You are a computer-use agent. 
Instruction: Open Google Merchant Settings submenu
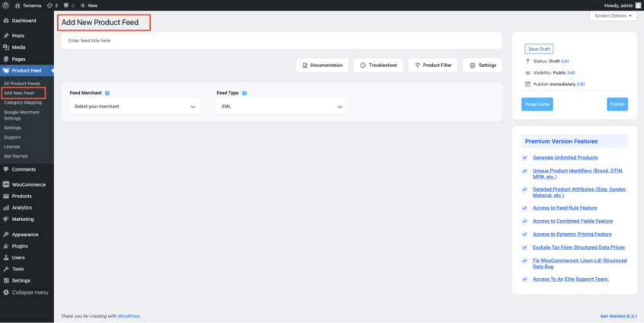pyautogui.click(x=22, y=115)
